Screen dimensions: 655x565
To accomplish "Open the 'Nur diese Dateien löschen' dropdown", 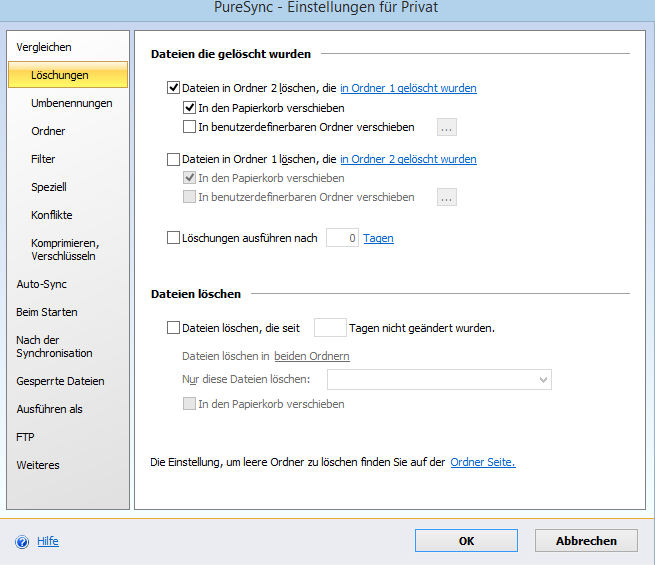I will point(439,379).
